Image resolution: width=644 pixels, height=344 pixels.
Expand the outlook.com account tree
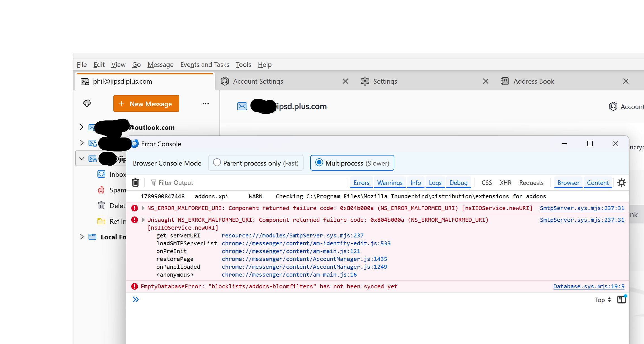[82, 127]
